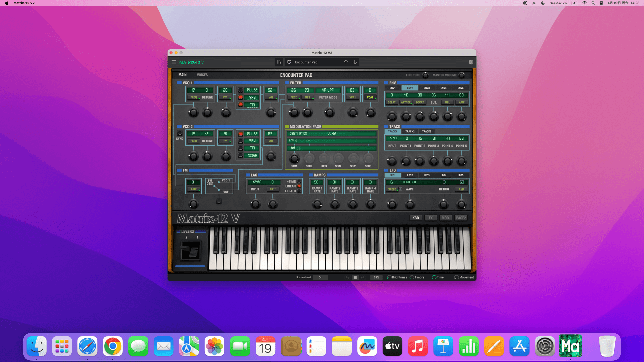The height and width of the screenshot is (362, 644).
Task: Open the 4P LPF filter mode selector
Action: (328, 90)
